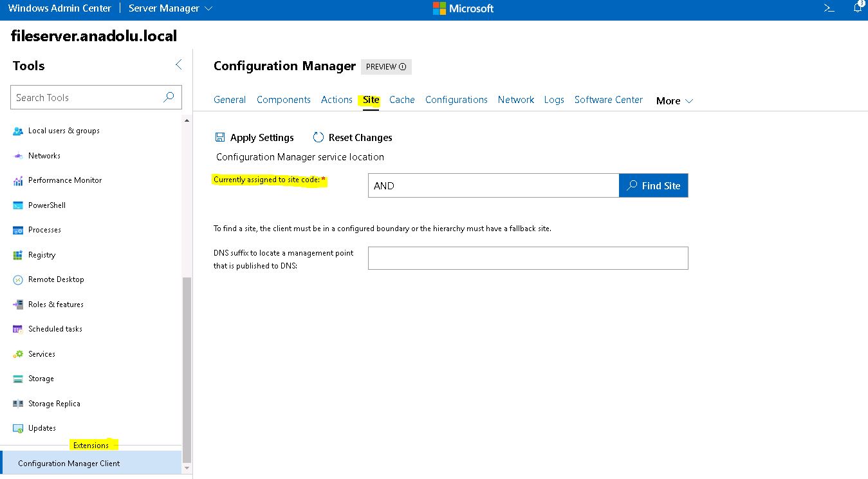The image size is (868, 479).
Task: Expand the More tabs menu
Action: pos(673,100)
